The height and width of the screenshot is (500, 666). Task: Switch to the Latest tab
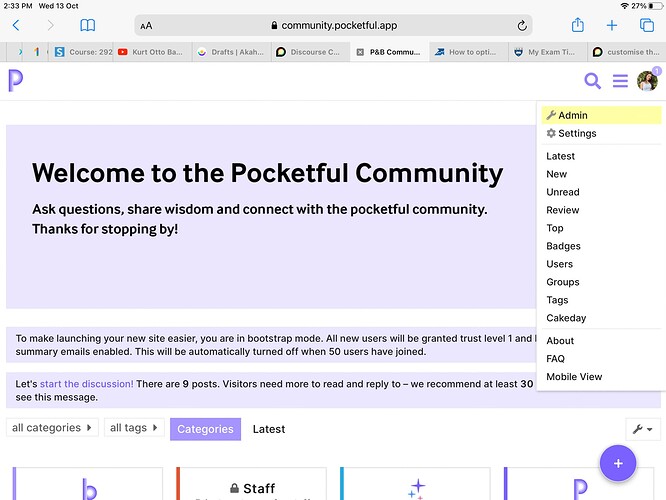click(x=268, y=429)
